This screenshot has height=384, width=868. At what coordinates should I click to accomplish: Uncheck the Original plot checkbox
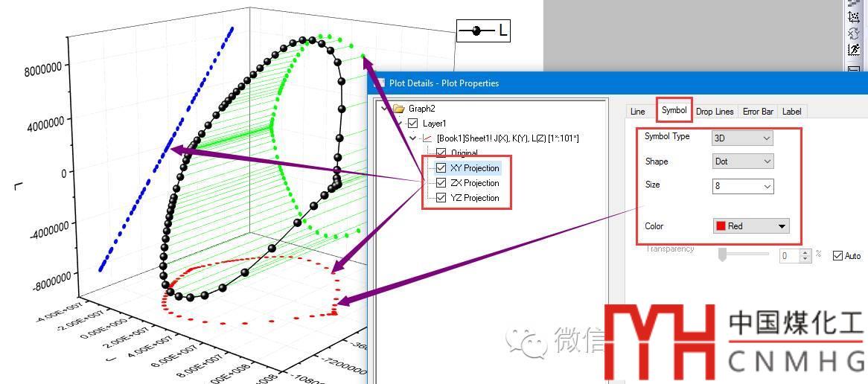tap(441, 153)
